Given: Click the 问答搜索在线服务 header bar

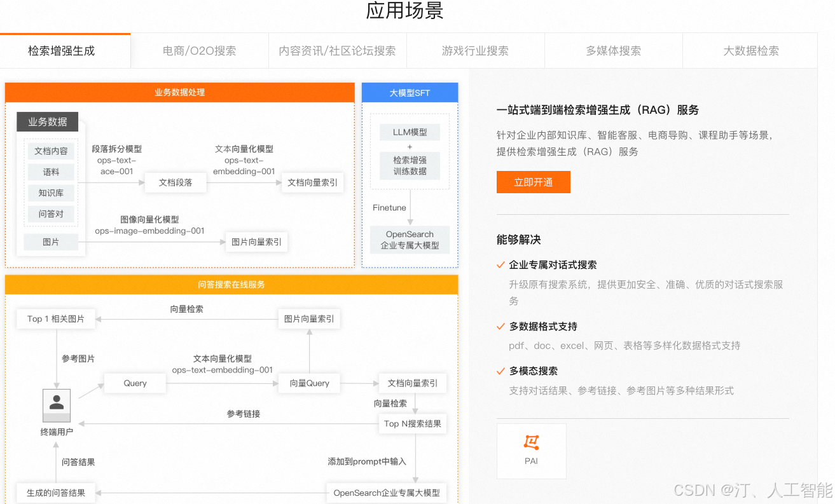Looking at the screenshot, I should tap(231, 285).
